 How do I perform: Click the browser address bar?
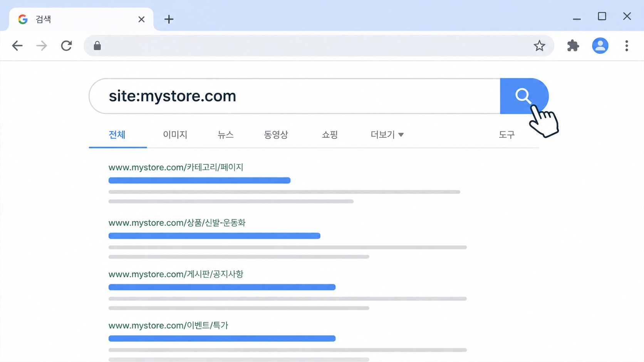click(x=319, y=46)
